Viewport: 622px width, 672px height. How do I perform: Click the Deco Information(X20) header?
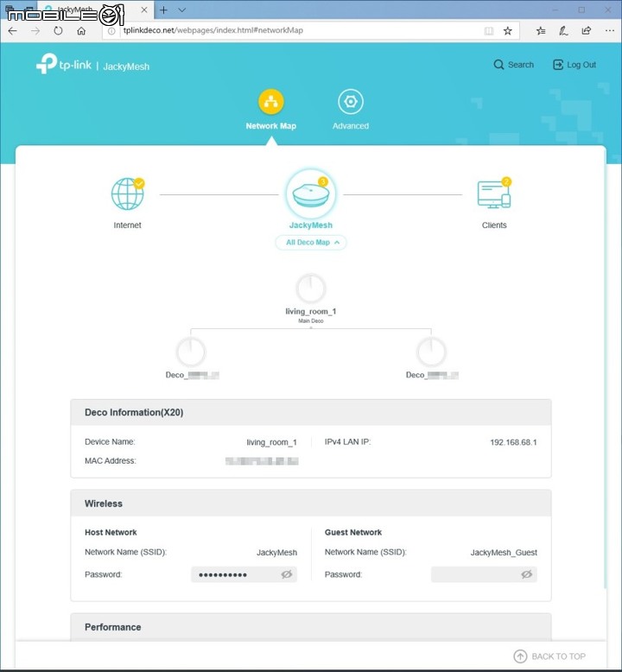(311, 412)
